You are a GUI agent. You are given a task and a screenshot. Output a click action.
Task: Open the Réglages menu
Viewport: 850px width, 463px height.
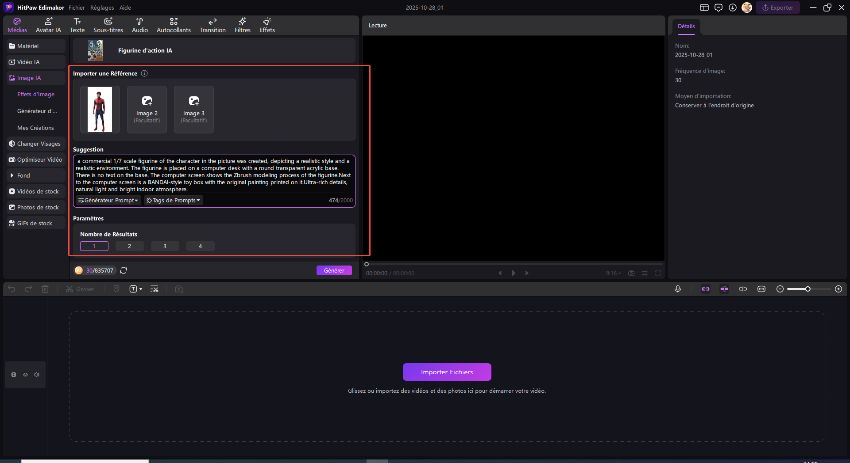100,7
